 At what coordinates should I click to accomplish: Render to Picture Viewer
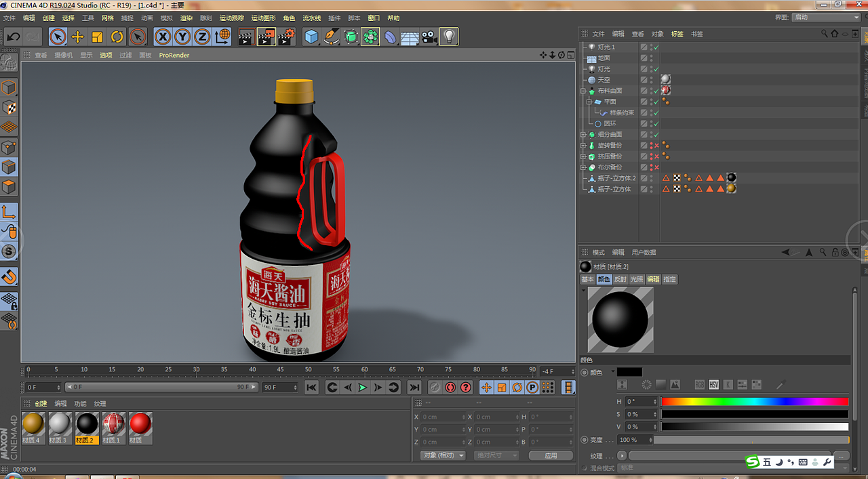click(x=266, y=37)
